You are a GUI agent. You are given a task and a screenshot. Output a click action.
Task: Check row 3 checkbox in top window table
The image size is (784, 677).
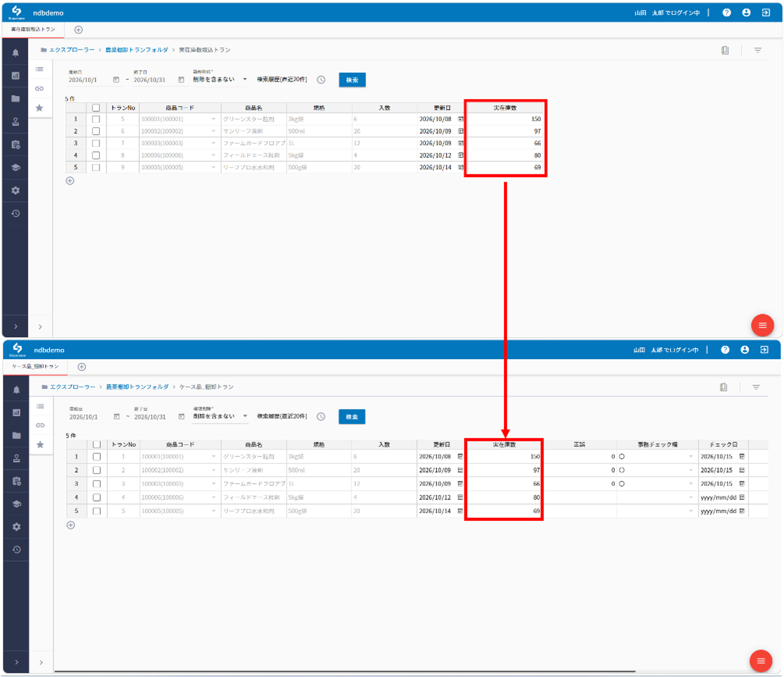[x=96, y=143]
